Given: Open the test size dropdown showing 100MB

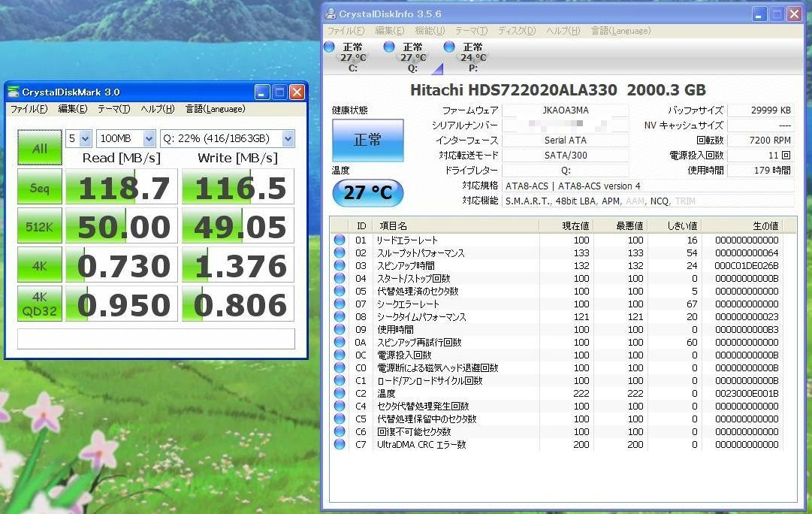Looking at the screenshot, I should [x=126, y=138].
